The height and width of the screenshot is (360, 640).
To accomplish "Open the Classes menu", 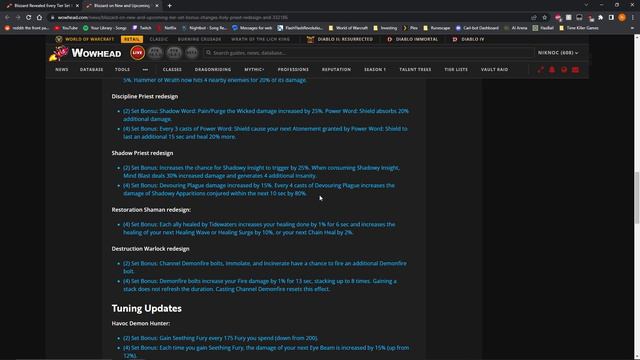I will point(172,70).
